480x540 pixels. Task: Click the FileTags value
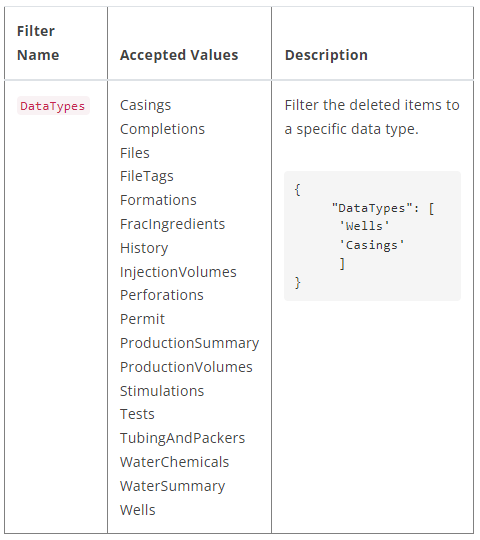pyautogui.click(x=147, y=176)
